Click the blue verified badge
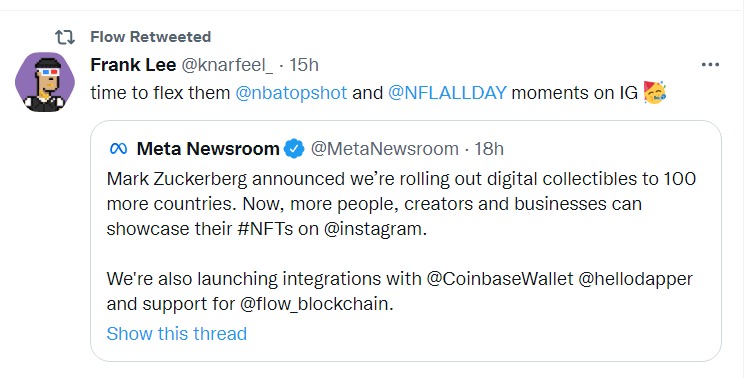The height and width of the screenshot is (378, 749). point(294,149)
